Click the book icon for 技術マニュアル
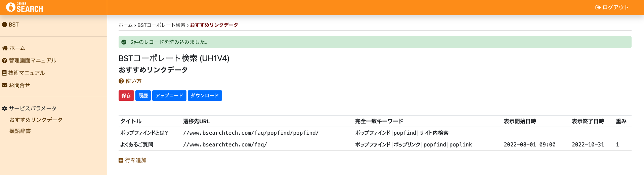Image resolution: width=644 pixels, height=175 pixels. point(4,73)
